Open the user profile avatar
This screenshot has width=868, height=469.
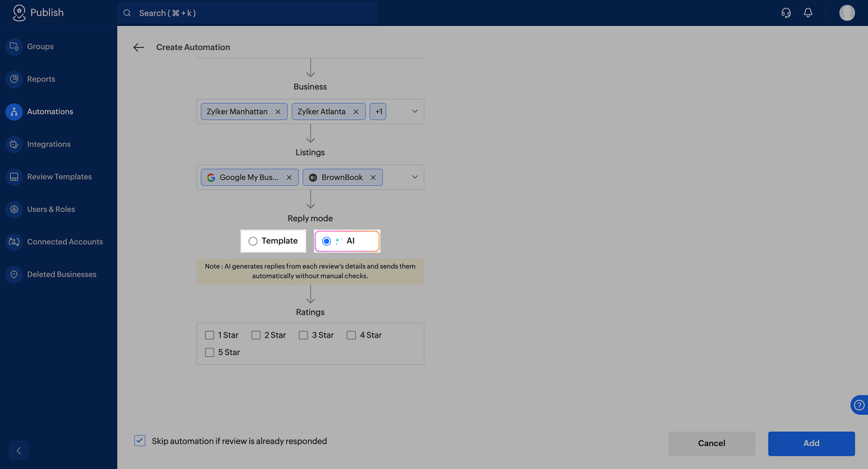(x=847, y=13)
